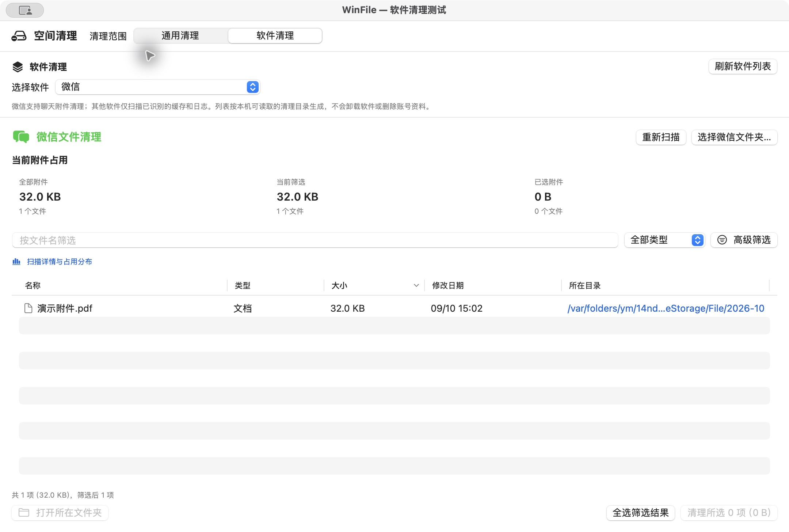Sort by the 名称 column header

(33, 286)
